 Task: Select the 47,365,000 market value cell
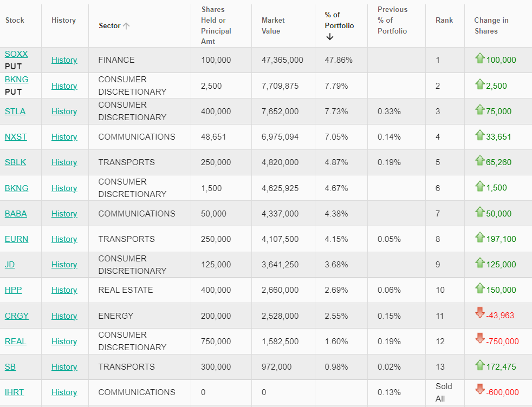(x=282, y=60)
